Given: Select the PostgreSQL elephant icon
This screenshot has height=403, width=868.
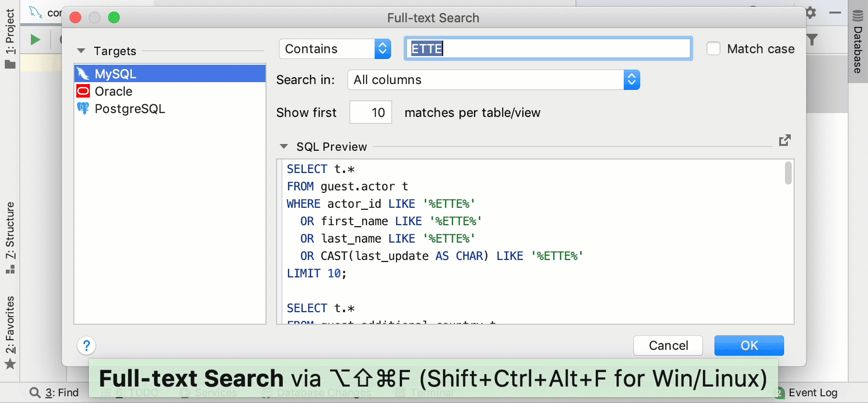Looking at the screenshot, I should click(x=84, y=109).
